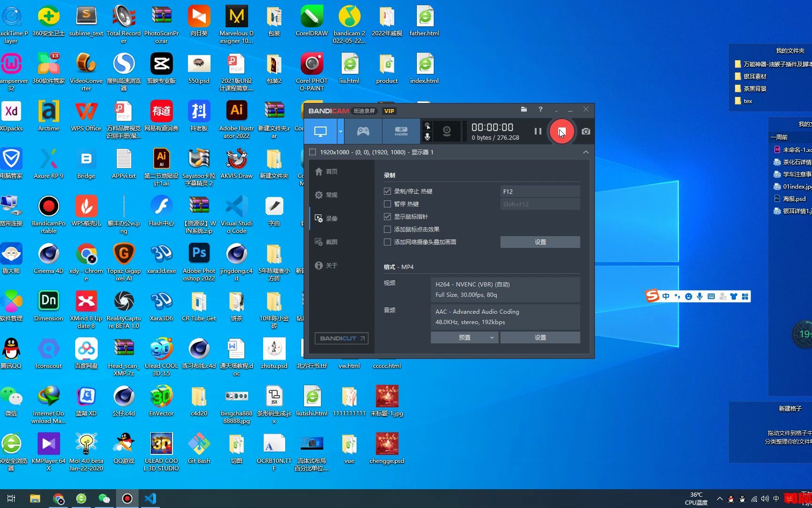Open Bandicam help question mark

coord(540,109)
